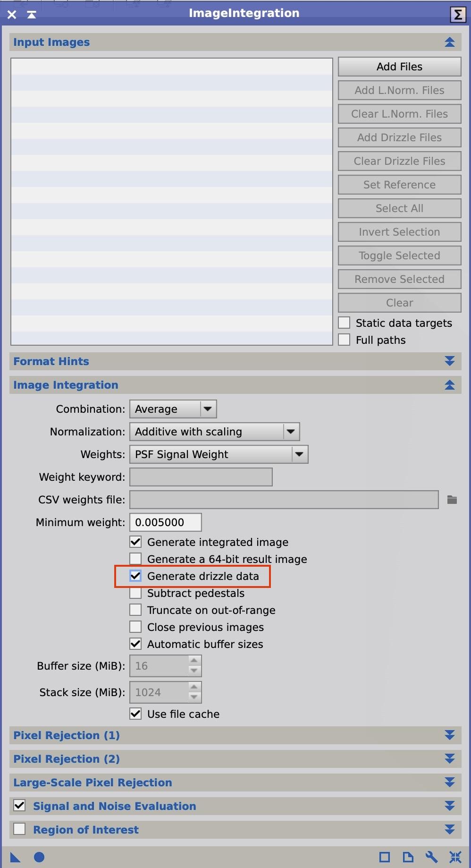This screenshot has width=471, height=868.
Task: Click the Add Files button
Action: (399, 67)
